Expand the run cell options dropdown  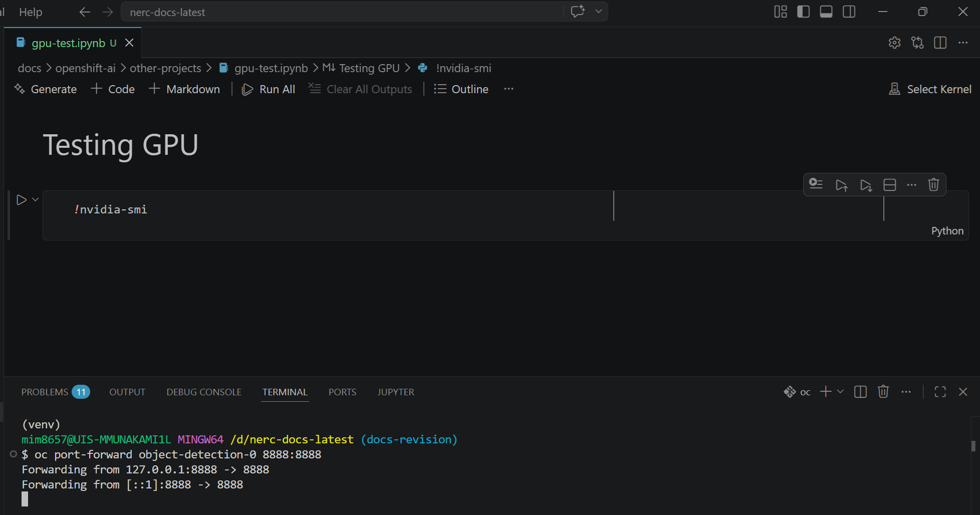(x=35, y=199)
